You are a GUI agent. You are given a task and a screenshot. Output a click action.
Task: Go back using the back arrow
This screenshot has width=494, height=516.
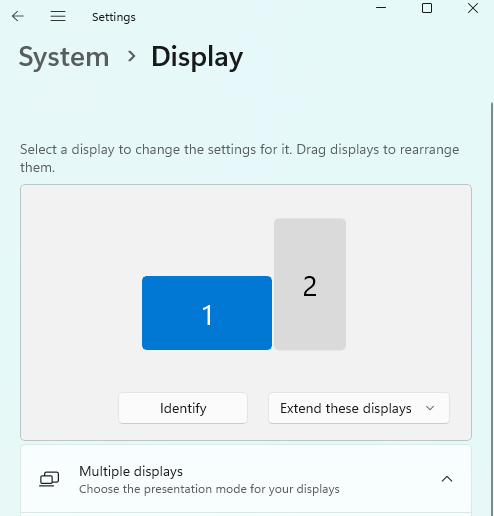coord(18,16)
